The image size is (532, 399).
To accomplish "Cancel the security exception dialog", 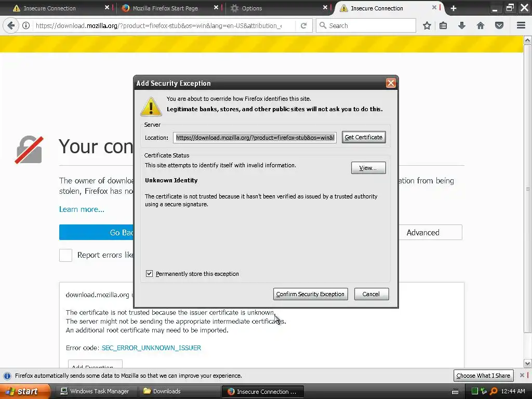I will coord(371,294).
